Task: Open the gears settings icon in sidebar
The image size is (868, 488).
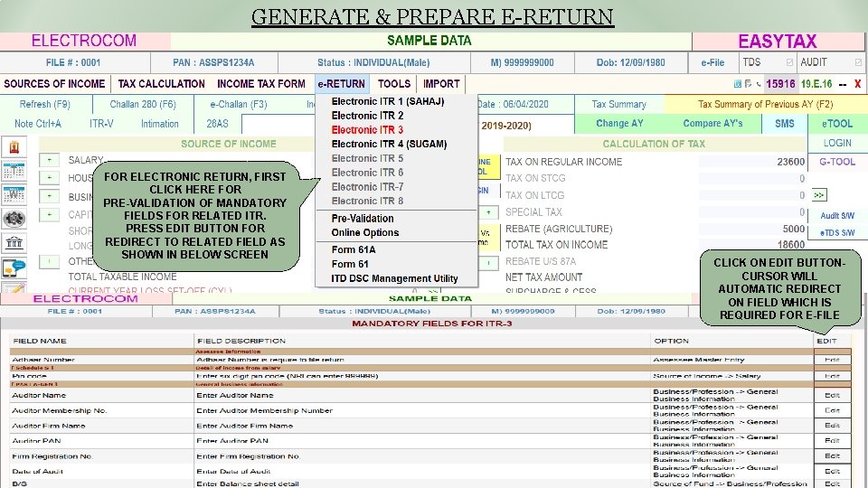Action: click(x=14, y=219)
